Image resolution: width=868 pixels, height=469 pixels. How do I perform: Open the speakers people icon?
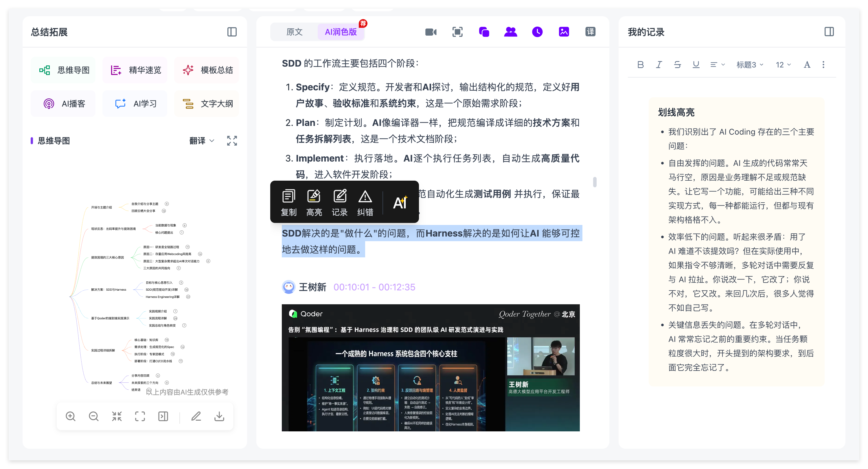[510, 32]
